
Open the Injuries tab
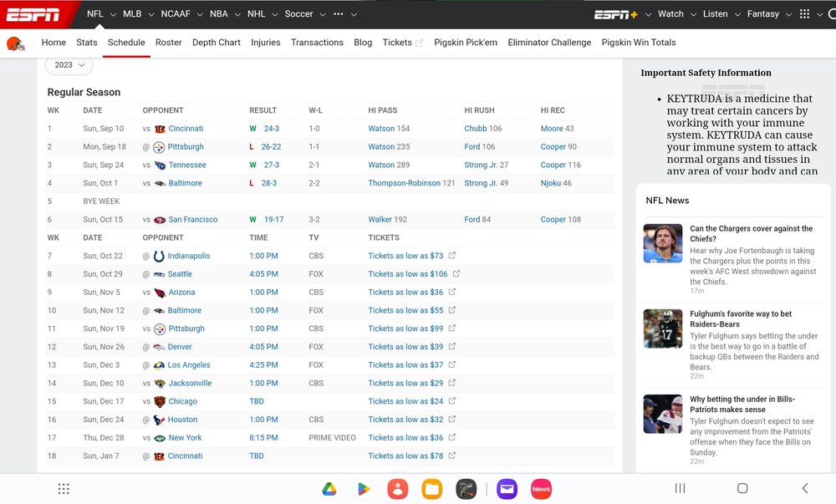266,43
